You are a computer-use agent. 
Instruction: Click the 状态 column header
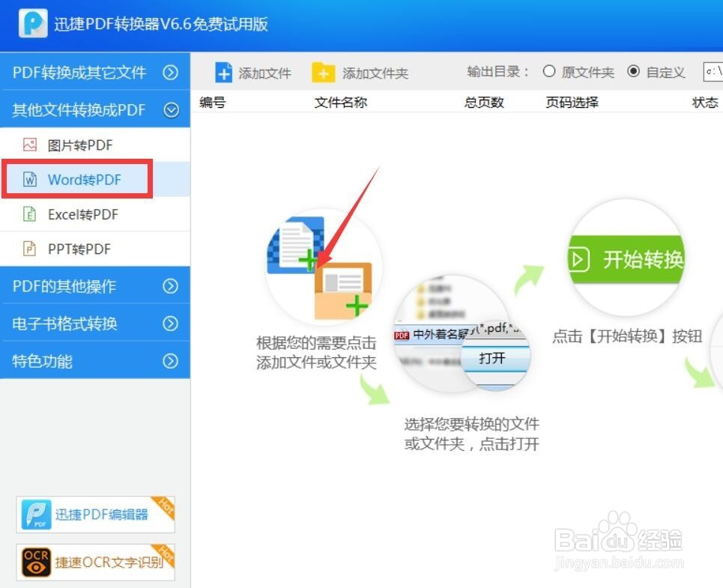pyautogui.click(x=706, y=103)
